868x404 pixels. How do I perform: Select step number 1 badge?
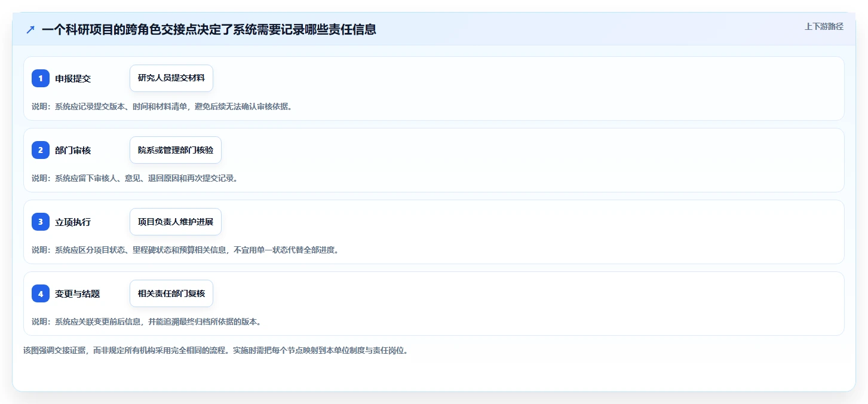tap(41, 78)
